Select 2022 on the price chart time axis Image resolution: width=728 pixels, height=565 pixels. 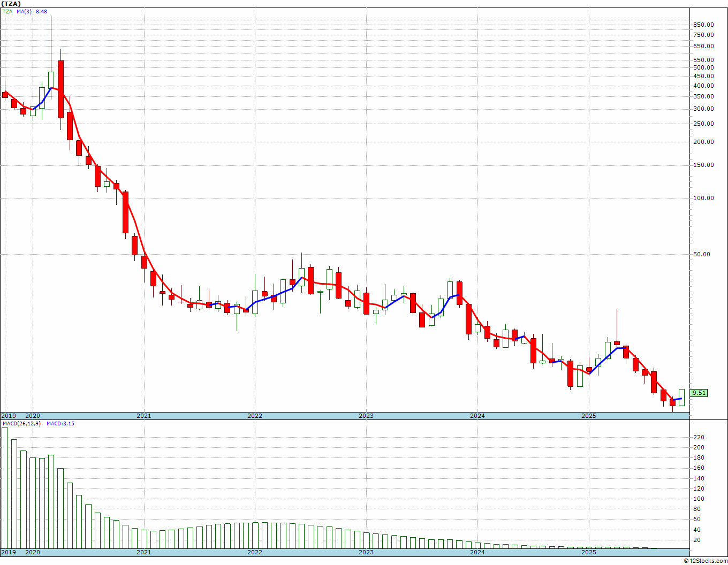click(255, 416)
